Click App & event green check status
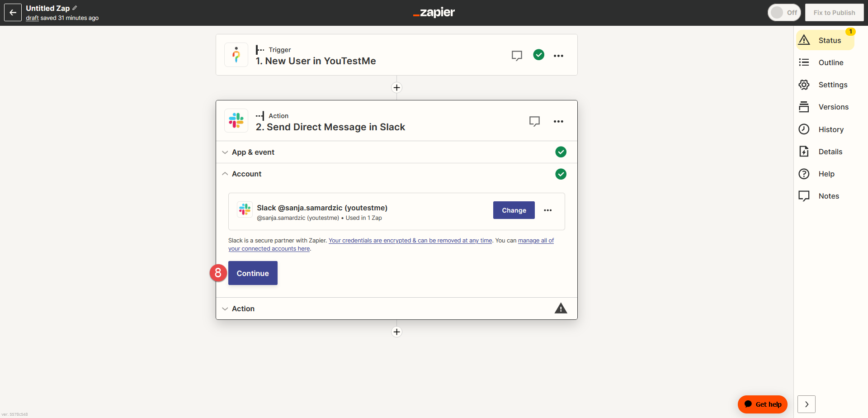868x418 pixels. 561,152
